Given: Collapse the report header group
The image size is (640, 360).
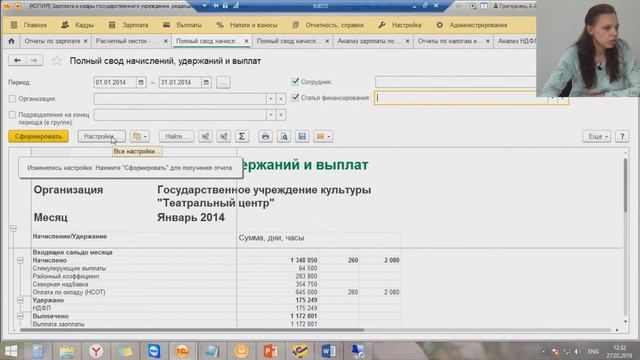Looking at the screenshot, I should tap(13, 228).
